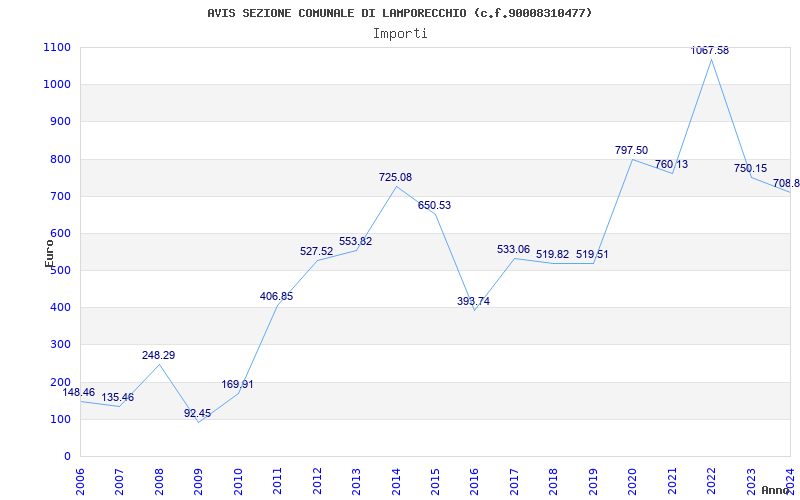The image size is (800, 500).
Task: Click the 700 y-axis tick label
Action: (x=61, y=196)
